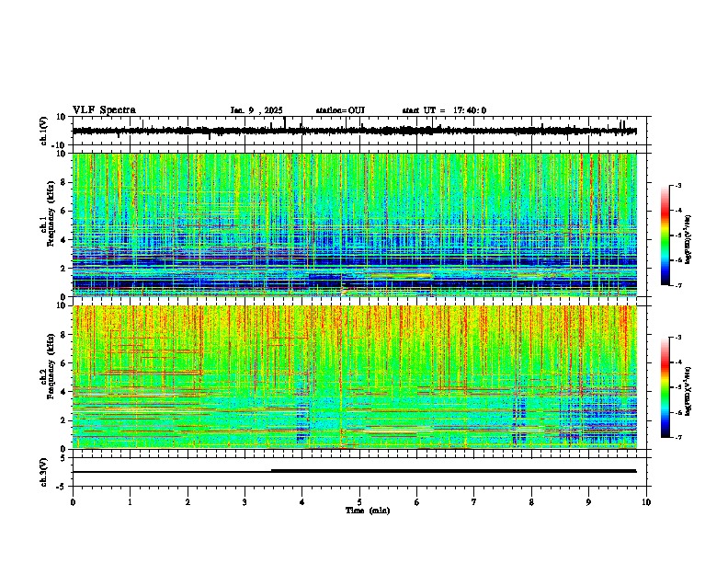
Task: Click the ch.1 spectrogram color scale bar
Action: coord(665,236)
